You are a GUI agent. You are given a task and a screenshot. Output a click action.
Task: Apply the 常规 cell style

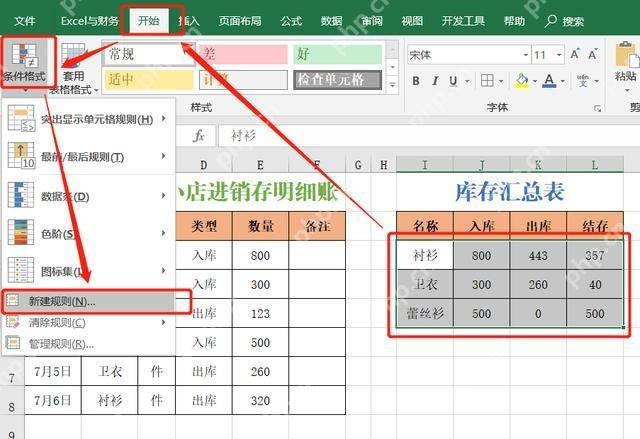(x=149, y=53)
